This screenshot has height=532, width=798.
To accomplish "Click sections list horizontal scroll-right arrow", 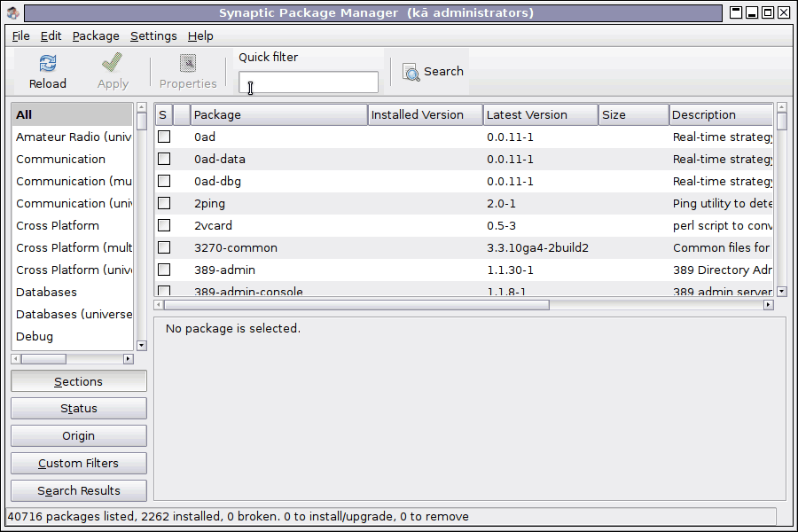I will pos(129,359).
